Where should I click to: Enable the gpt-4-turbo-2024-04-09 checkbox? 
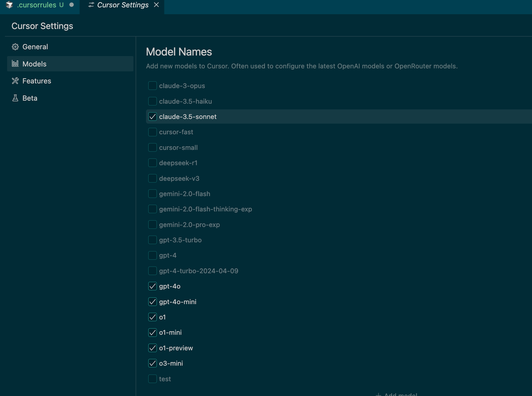pyautogui.click(x=153, y=271)
